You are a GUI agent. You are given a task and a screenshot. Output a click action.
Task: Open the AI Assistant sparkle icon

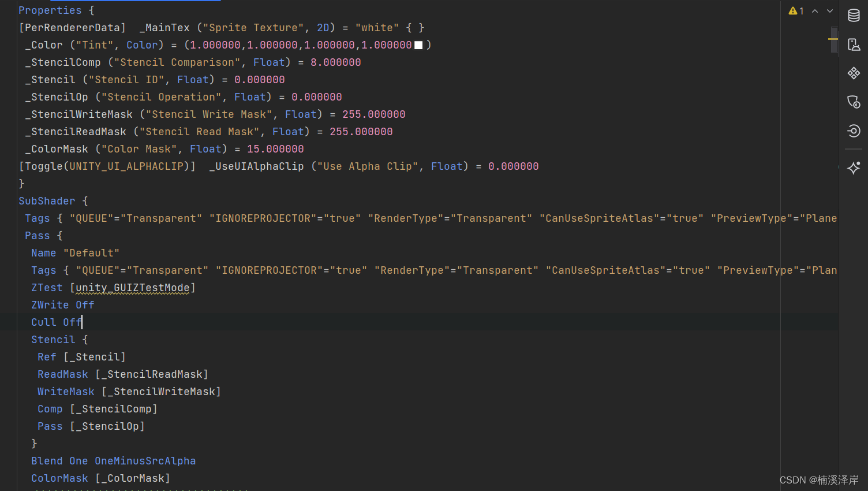point(854,168)
